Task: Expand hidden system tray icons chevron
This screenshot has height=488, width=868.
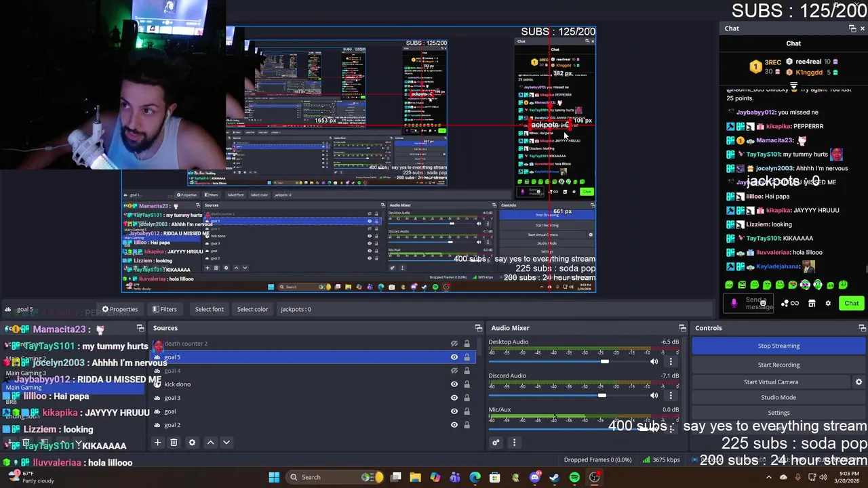Action: (768, 477)
